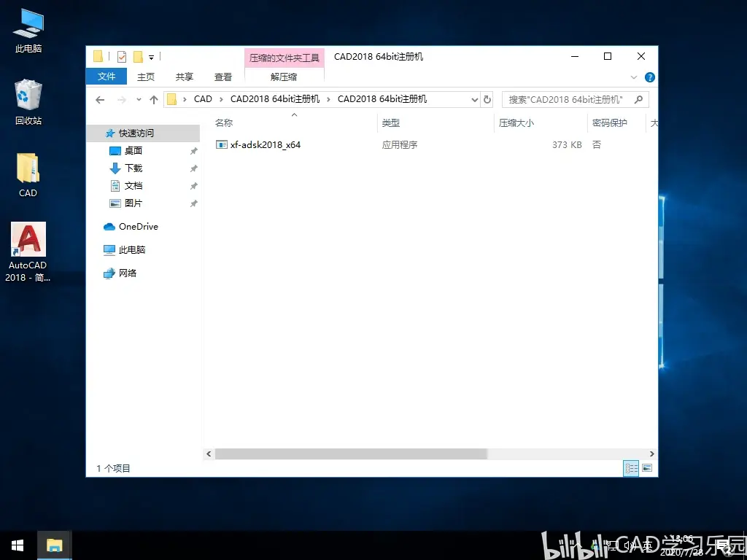Select the Recycle Bin desktop icon
Image resolution: width=747 pixels, height=560 pixels.
pos(28,102)
